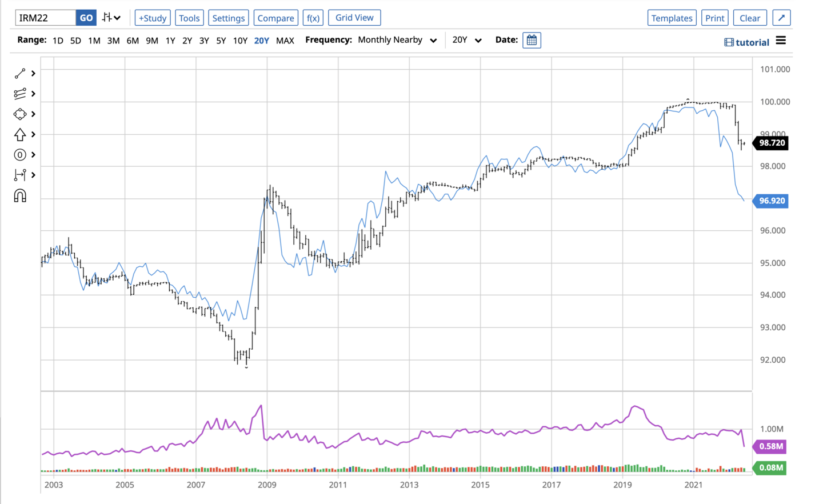
Task: Click the IRM22 symbol input field
Action: (46, 18)
